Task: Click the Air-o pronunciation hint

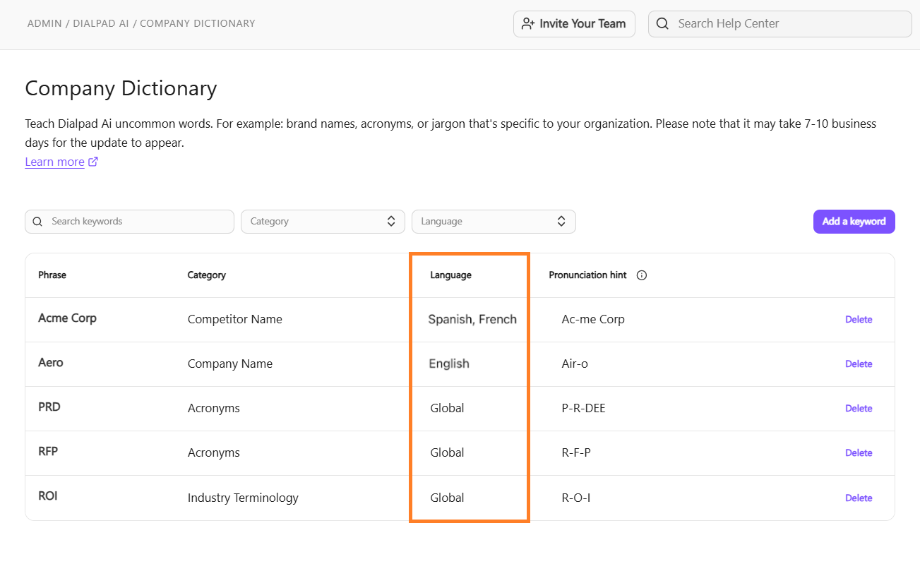Action: (575, 364)
